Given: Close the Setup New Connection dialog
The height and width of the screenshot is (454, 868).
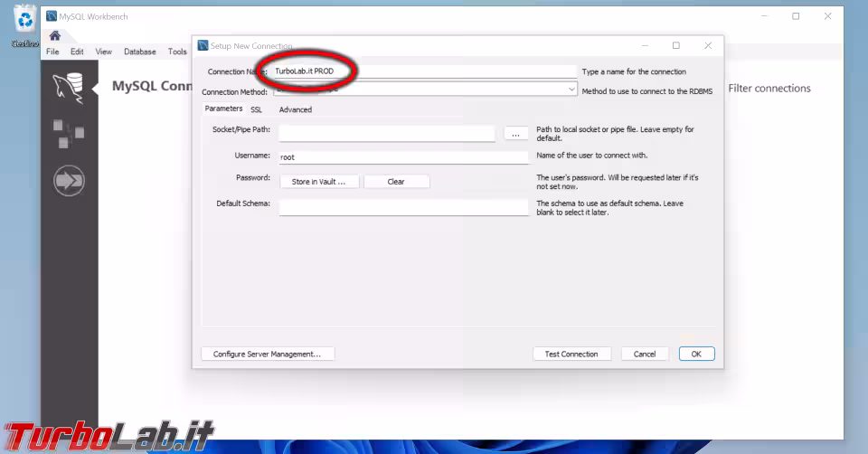Looking at the screenshot, I should [708, 45].
